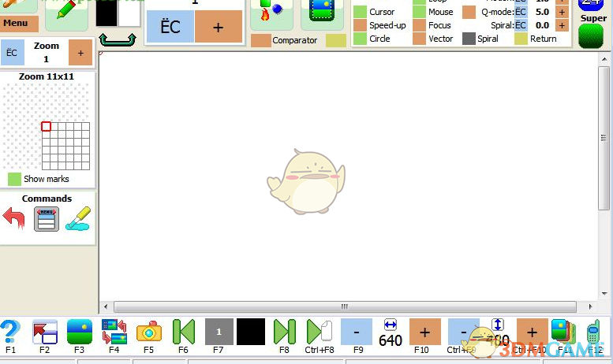Increase Q-mode value with plus button
613x364 pixels.
562,12
